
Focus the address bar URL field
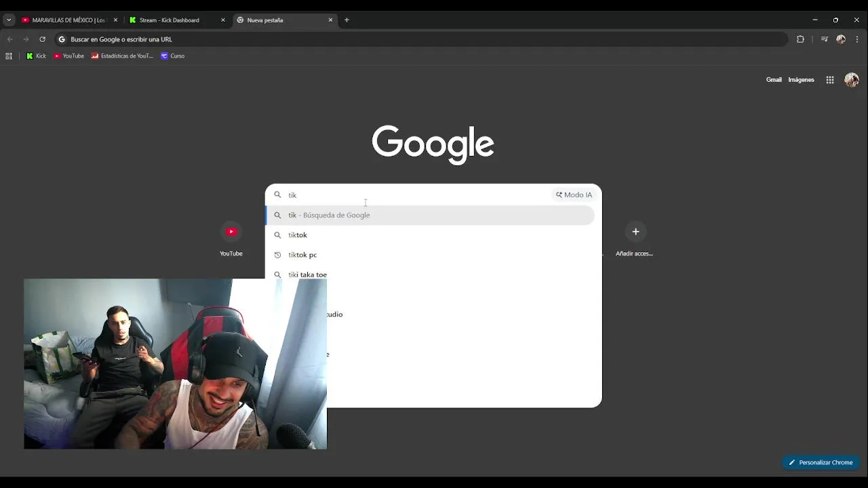tap(420, 39)
